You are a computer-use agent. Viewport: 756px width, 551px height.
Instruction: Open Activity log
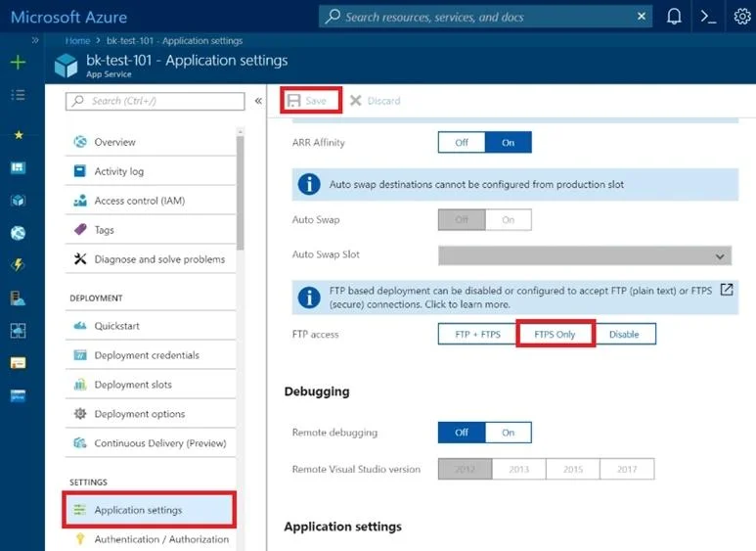coord(151,171)
